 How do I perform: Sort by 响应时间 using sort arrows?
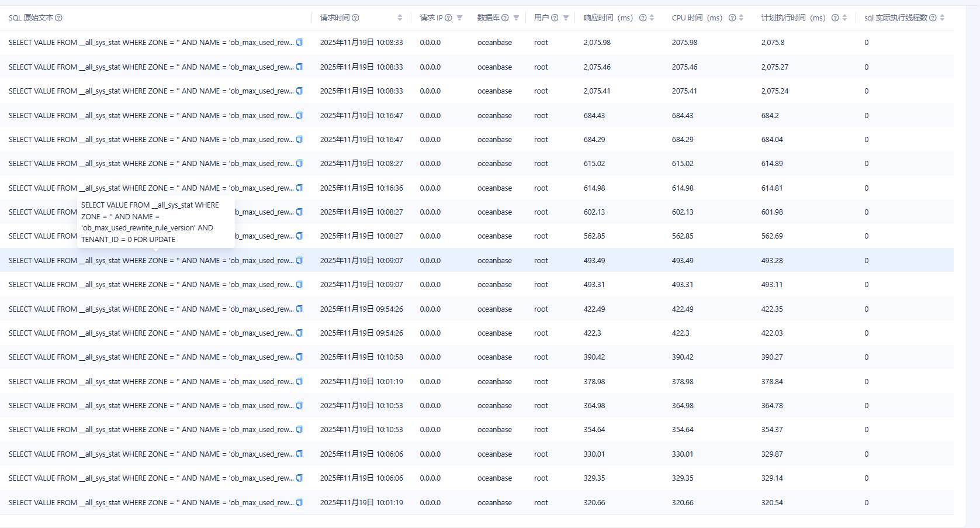[x=652, y=18]
